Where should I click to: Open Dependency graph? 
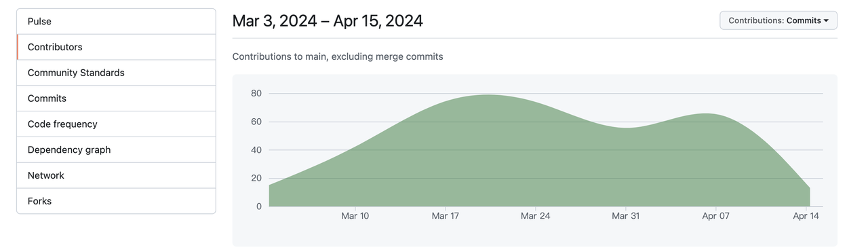click(x=116, y=149)
